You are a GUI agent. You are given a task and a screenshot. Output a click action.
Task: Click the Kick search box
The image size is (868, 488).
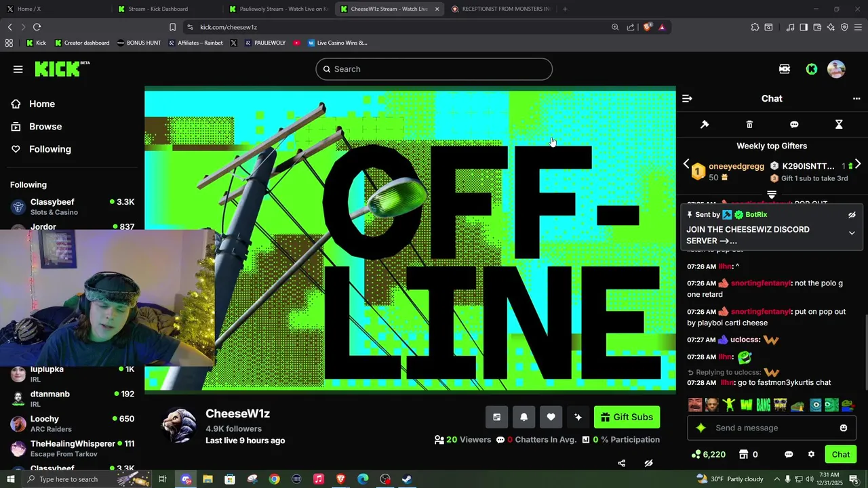pos(434,69)
